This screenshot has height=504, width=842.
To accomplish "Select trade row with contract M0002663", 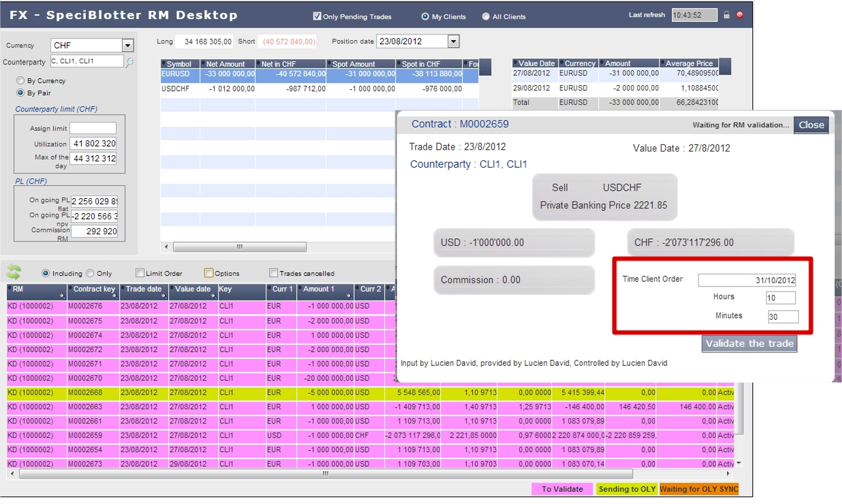I will pyautogui.click(x=370, y=407).
